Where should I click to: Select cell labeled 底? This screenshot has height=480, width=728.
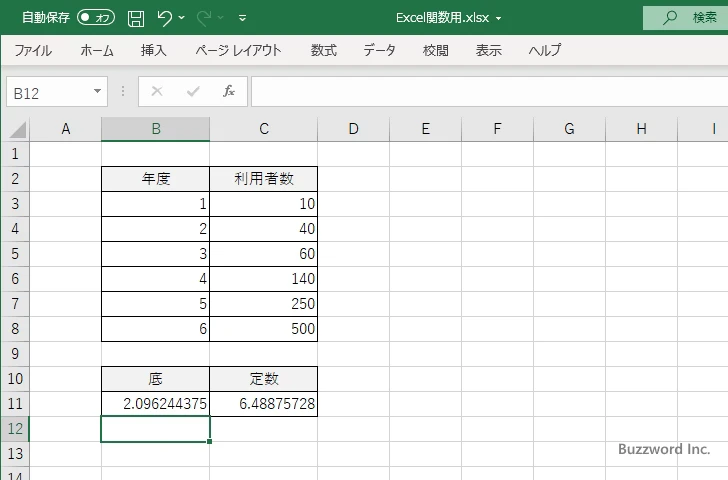(156, 379)
